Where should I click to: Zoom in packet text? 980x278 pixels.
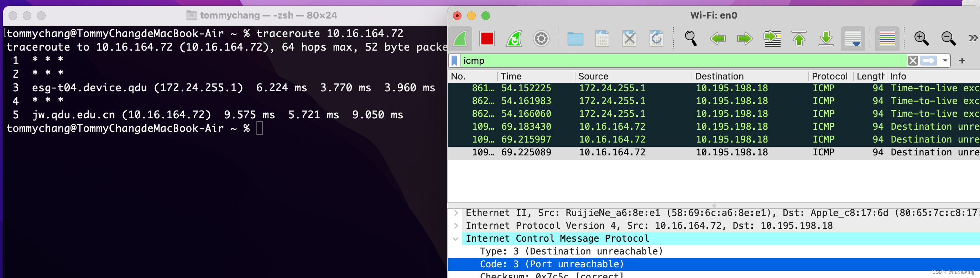click(x=921, y=38)
